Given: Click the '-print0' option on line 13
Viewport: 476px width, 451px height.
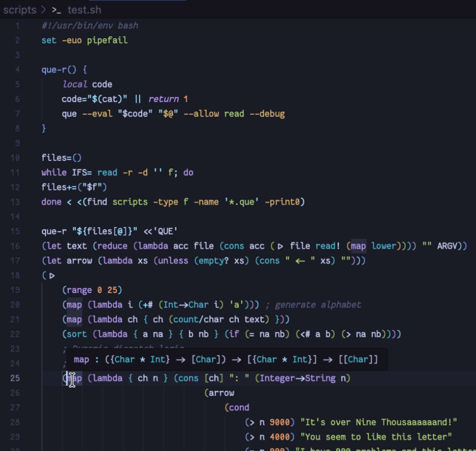Looking at the screenshot, I should 283,202.
